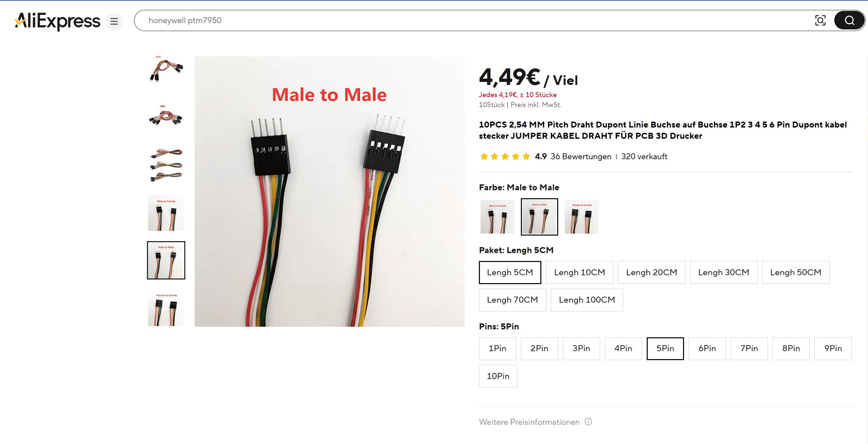Select the Lengh 10CM package option

coord(580,273)
